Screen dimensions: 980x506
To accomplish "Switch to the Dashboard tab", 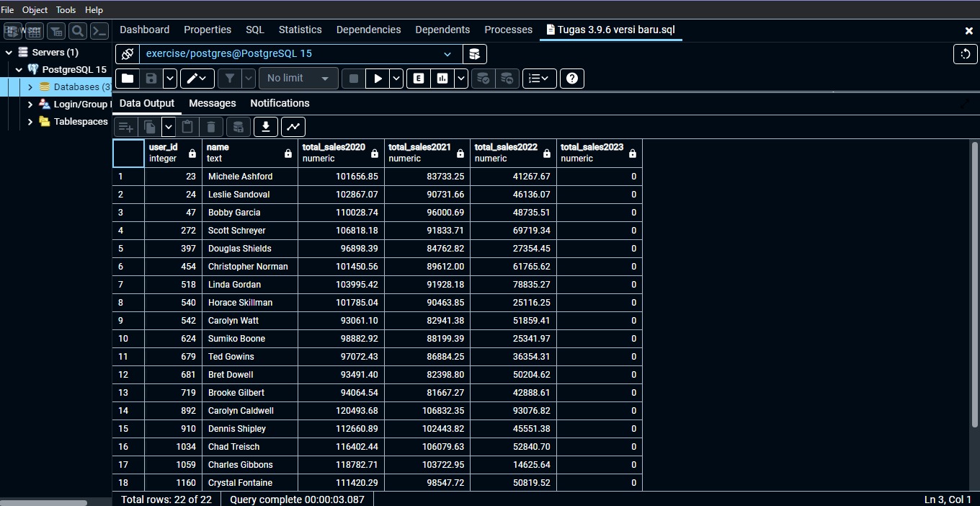I will (x=144, y=30).
